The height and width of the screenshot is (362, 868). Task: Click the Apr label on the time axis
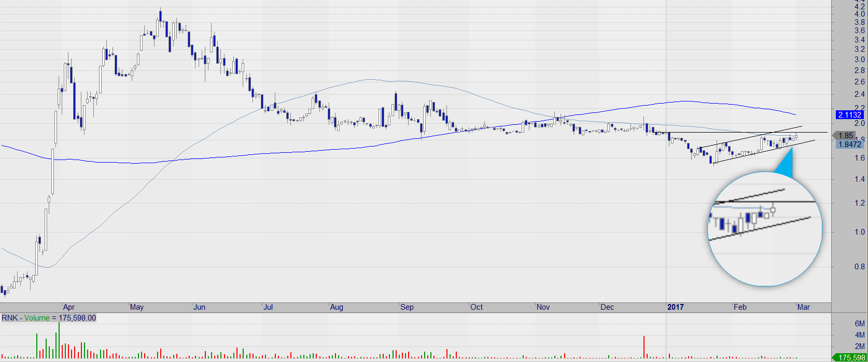click(x=68, y=307)
